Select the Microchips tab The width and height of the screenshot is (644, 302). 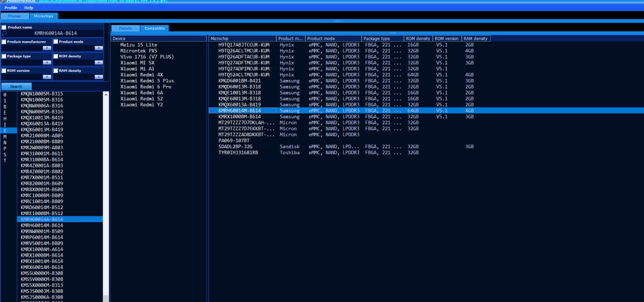(44, 16)
